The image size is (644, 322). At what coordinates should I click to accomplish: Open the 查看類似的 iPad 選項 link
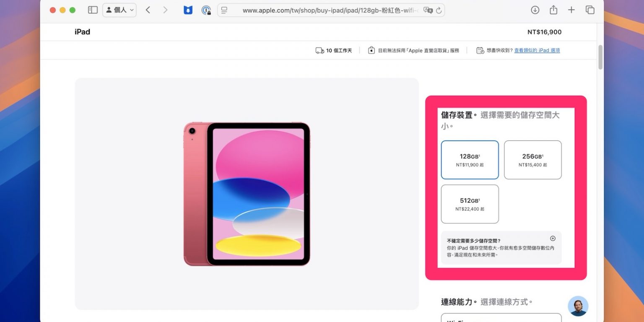[537, 50]
